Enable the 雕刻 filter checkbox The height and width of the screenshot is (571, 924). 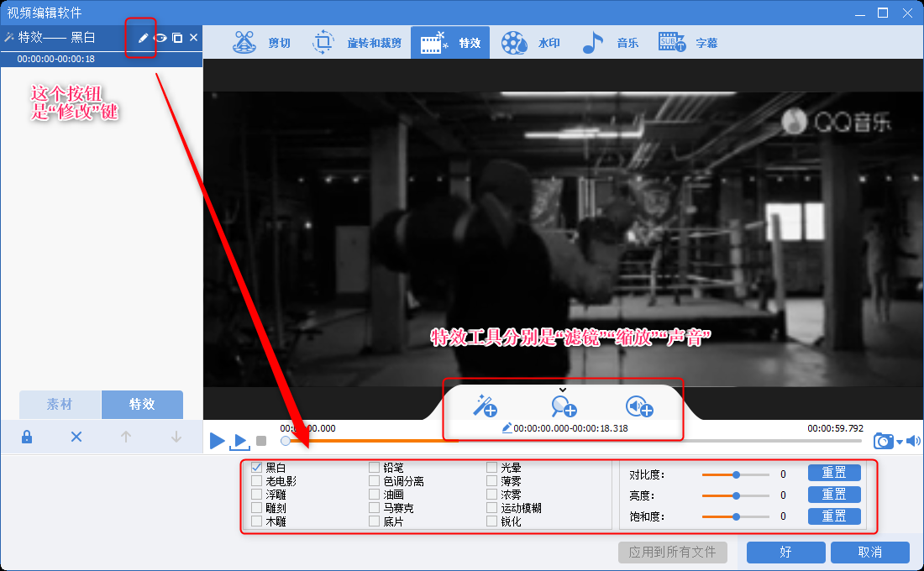tap(256, 507)
